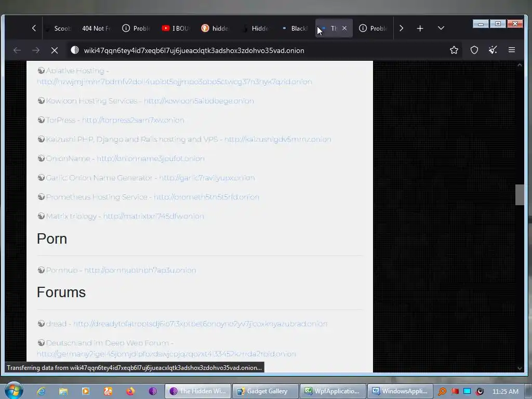The width and height of the screenshot is (532, 399).
Task: Open the Problem tab beside the YouTube tab
Action: click(x=136, y=29)
